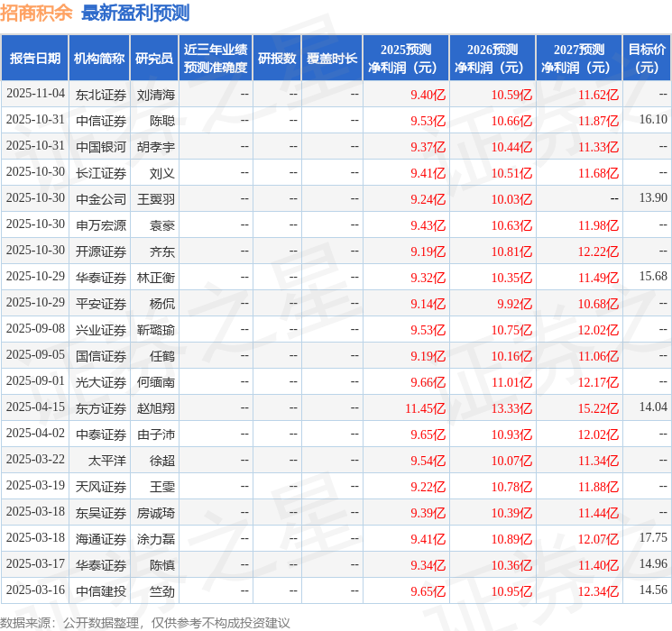Click target price 16.10
Image resolution: width=672 pixels, height=631 pixels.
click(653, 120)
